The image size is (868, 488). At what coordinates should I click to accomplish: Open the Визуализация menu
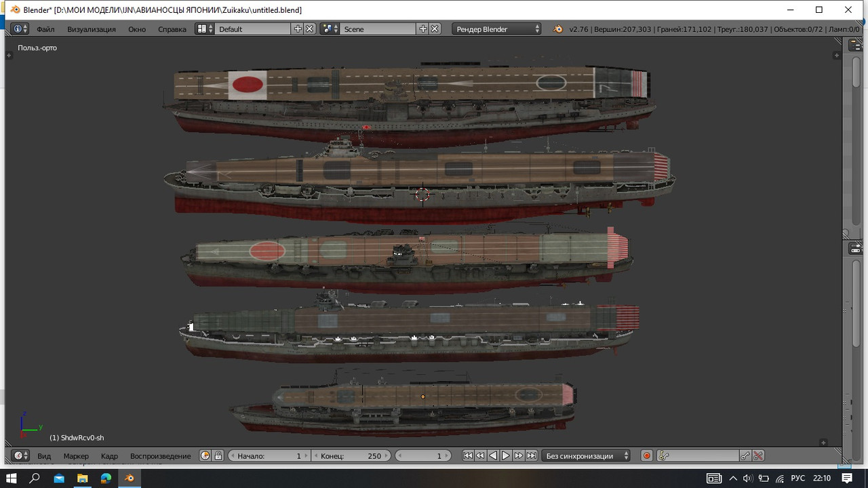[92, 29]
